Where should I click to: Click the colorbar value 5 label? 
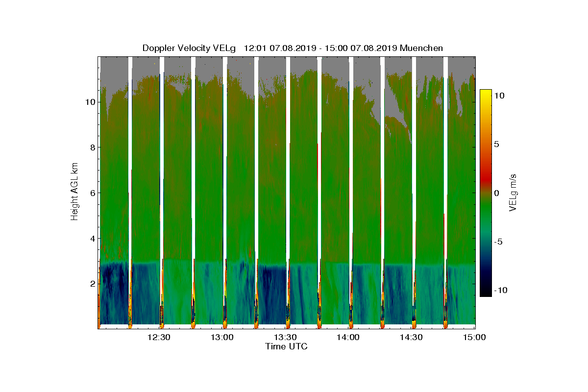coord(497,145)
